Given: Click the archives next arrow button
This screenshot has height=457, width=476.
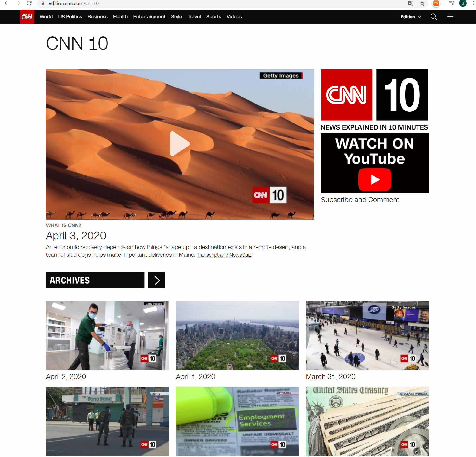Looking at the screenshot, I should (156, 280).
